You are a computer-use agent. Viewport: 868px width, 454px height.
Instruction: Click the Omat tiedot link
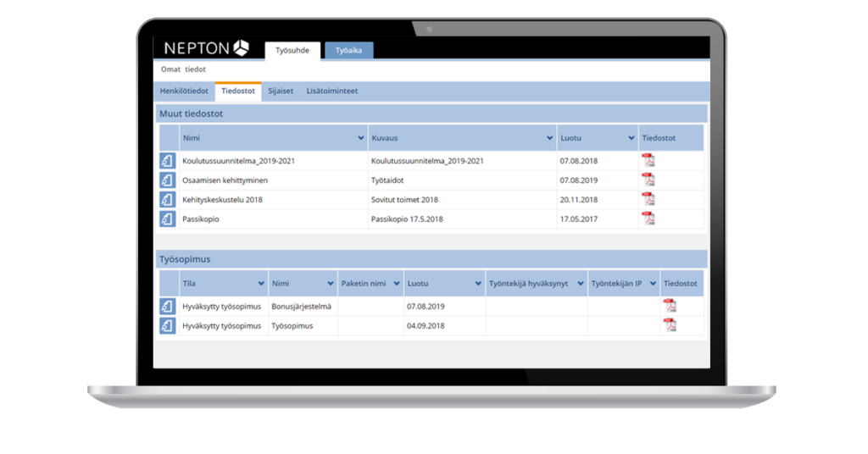tap(183, 69)
